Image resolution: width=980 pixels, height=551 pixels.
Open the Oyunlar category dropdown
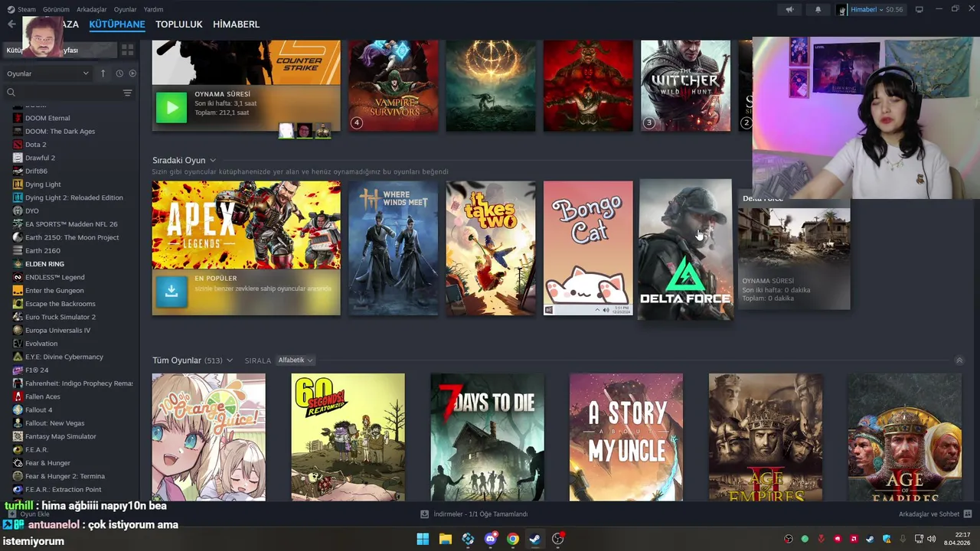tap(47, 73)
